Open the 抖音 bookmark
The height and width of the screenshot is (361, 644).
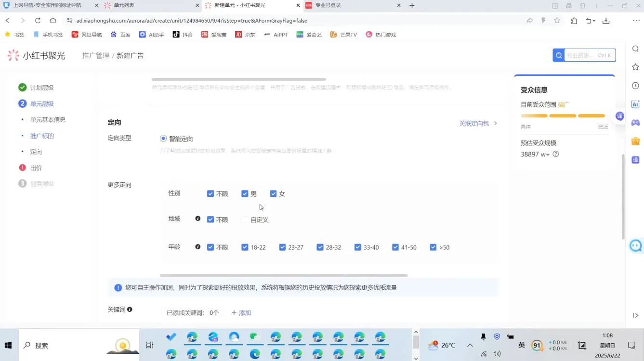182,34
